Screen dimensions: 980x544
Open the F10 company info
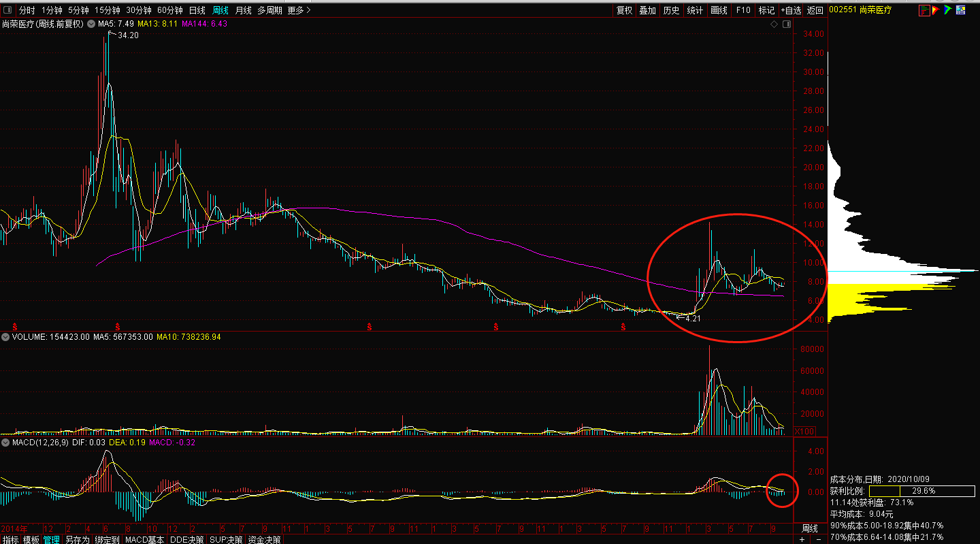743,10
